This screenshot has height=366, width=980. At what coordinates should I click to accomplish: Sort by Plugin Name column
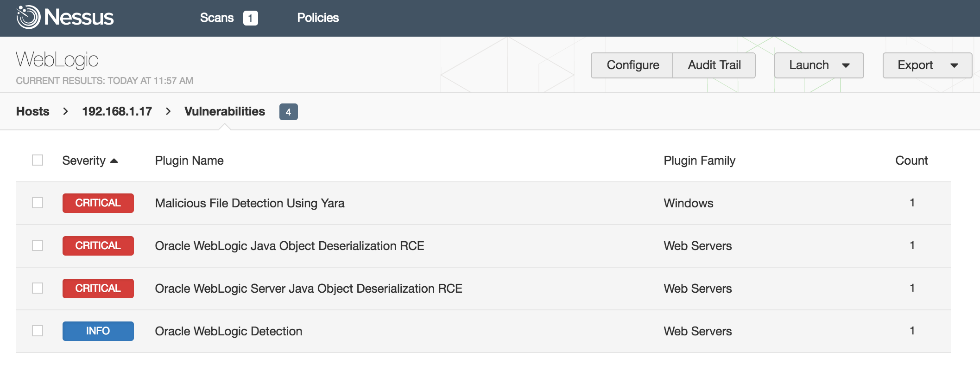coord(189,161)
